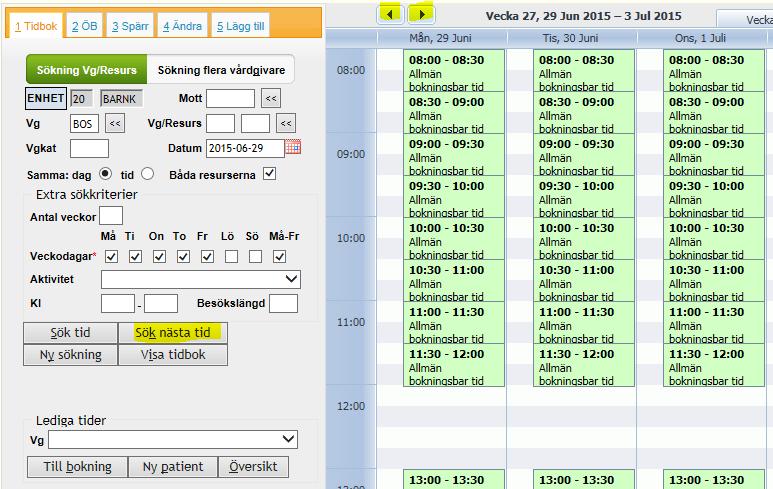Image resolution: width=773 pixels, height=489 pixels.
Task: Select Wednesday 08:00 - 08:30 bookable slot
Action: [x=714, y=70]
